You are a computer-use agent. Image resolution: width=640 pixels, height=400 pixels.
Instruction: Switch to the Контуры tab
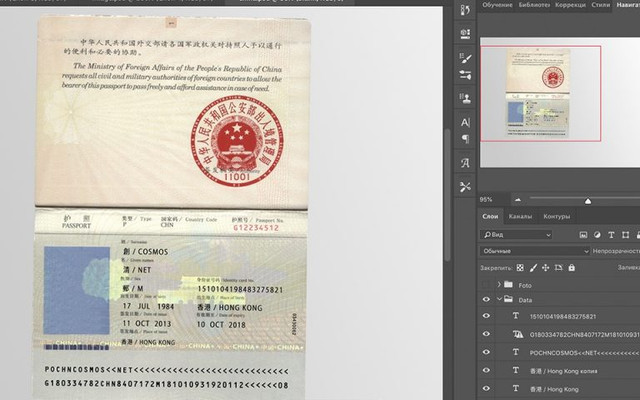pos(556,216)
